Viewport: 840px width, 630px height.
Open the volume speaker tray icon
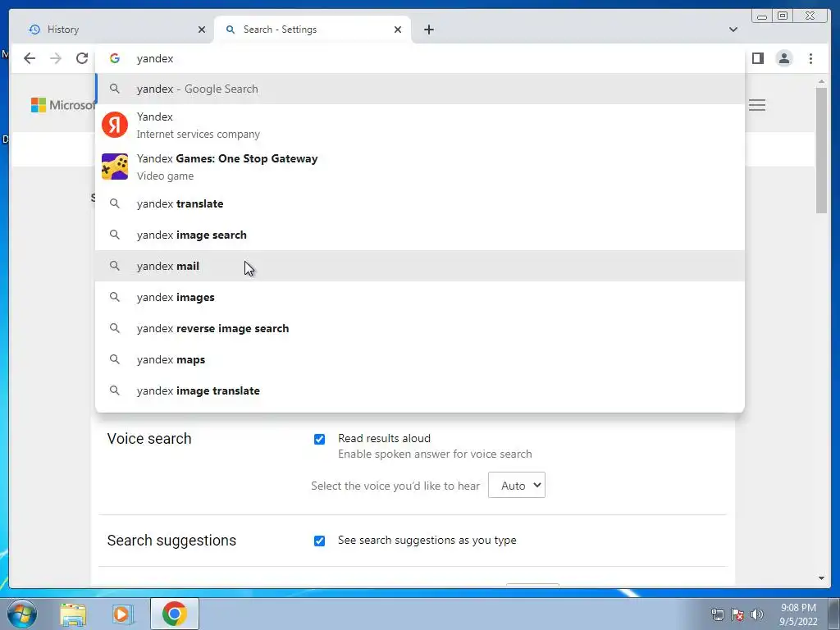(x=757, y=614)
